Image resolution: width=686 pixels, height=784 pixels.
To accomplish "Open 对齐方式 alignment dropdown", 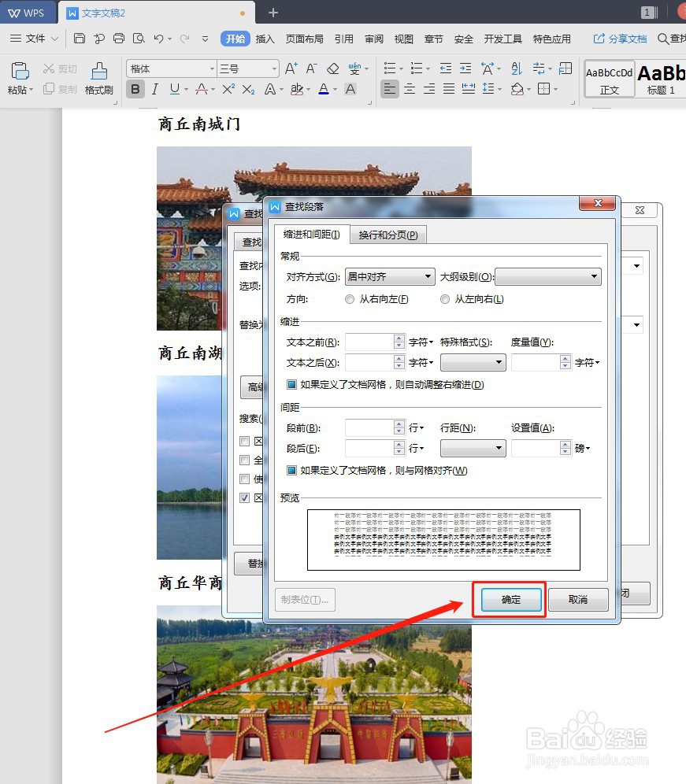I will (x=389, y=276).
